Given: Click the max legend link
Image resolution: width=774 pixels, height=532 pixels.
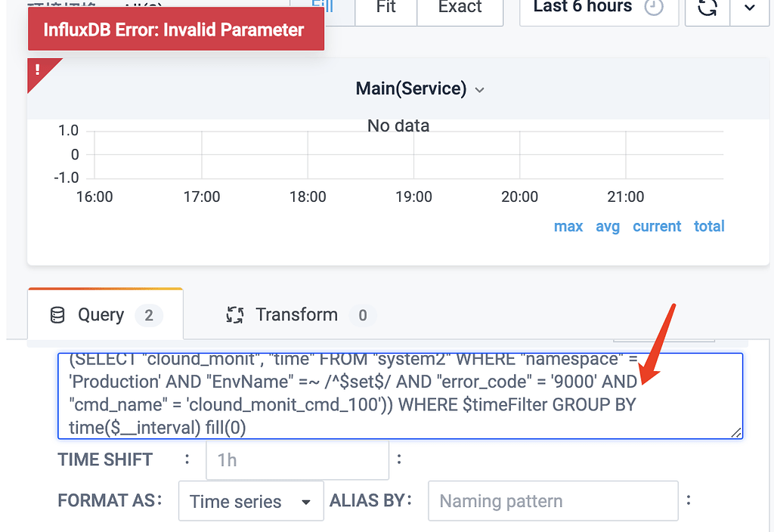Looking at the screenshot, I should [x=568, y=226].
